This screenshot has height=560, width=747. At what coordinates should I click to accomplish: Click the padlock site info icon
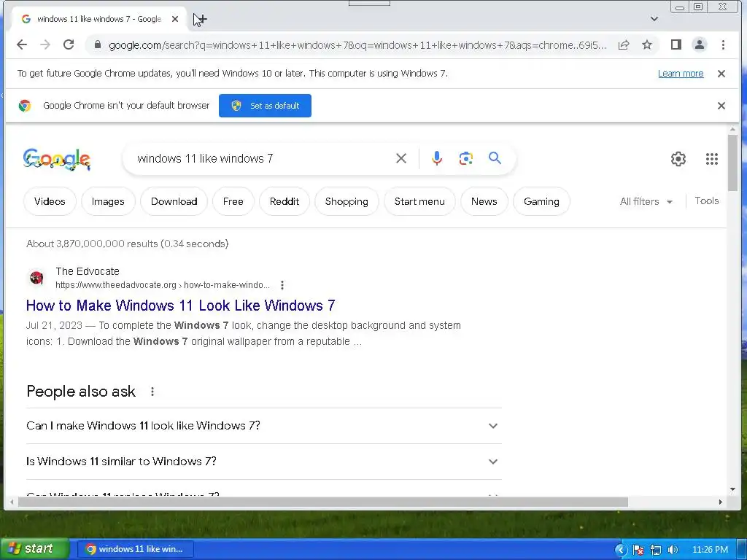point(98,44)
